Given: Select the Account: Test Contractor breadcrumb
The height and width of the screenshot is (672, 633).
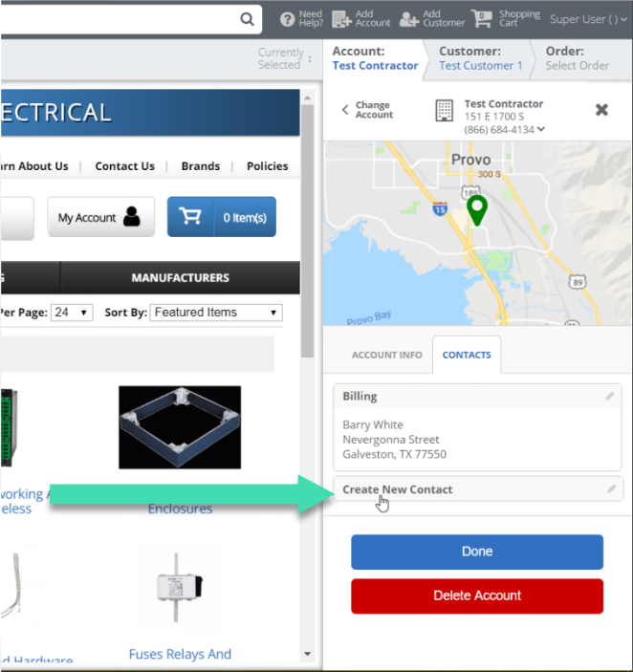Looking at the screenshot, I should click(x=375, y=58).
